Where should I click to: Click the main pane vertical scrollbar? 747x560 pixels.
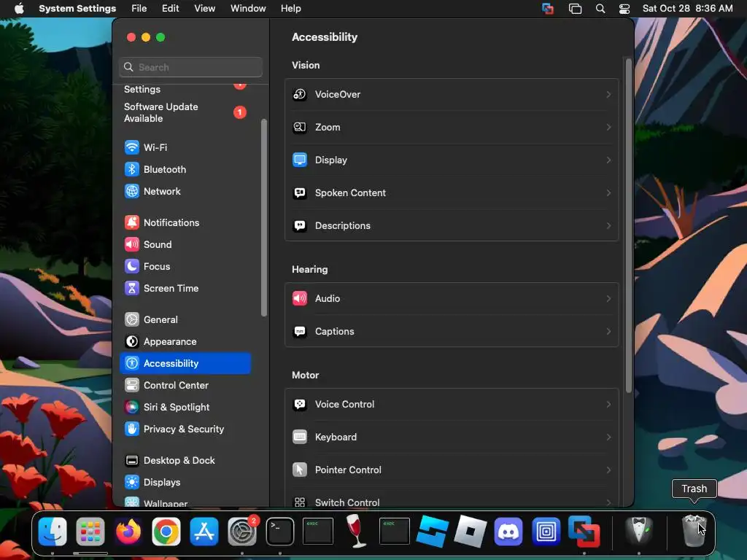point(628,226)
